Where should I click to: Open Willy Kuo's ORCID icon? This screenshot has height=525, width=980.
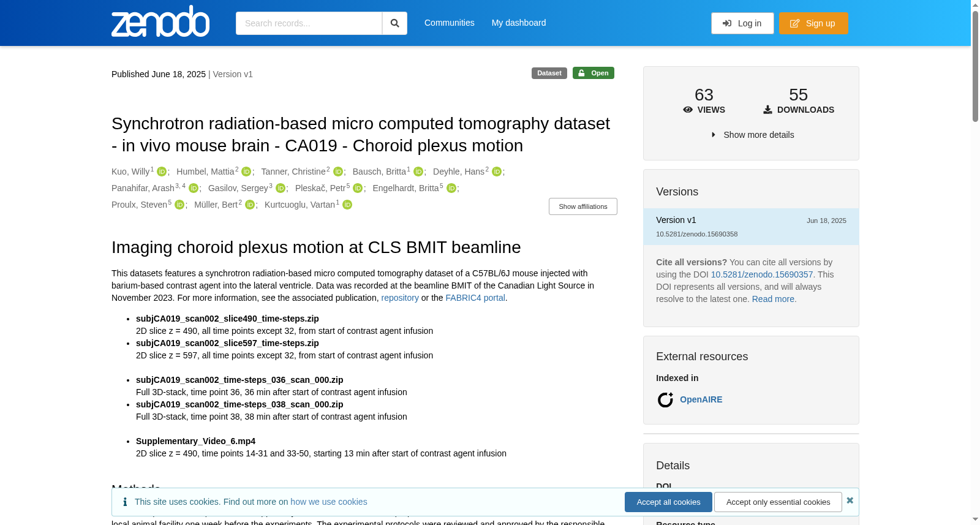click(x=162, y=172)
